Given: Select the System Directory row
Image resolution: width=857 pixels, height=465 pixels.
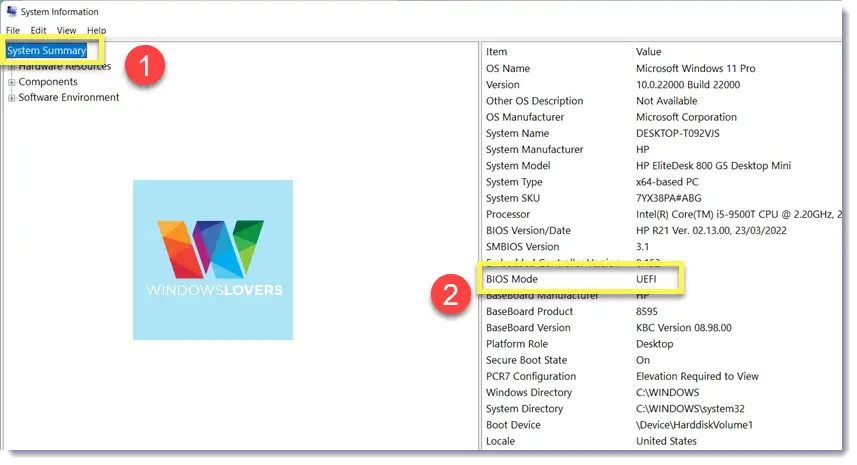Looking at the screenshot, I should [x=663, y=409].
